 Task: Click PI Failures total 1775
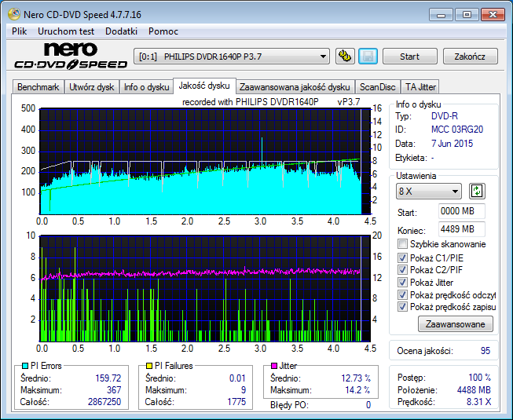click(x=236, y=402)
